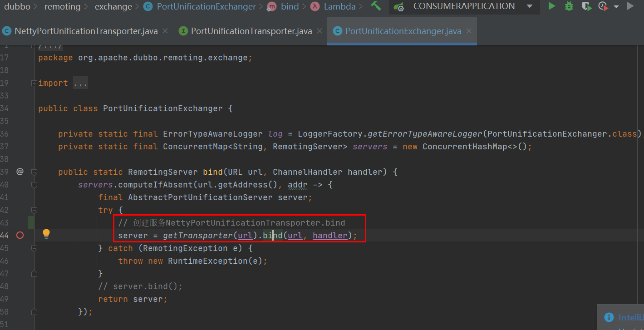
Task: Click the lambda icon in the breadcrumb
Action: click(x=315, y=6)
